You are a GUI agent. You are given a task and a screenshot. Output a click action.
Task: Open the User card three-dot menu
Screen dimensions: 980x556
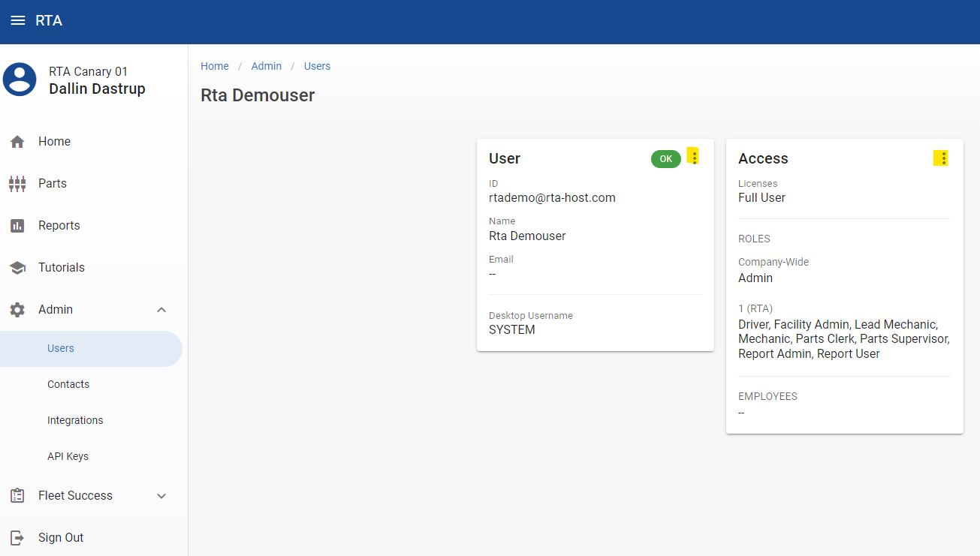pyautogui.click(x=694, y=158)
